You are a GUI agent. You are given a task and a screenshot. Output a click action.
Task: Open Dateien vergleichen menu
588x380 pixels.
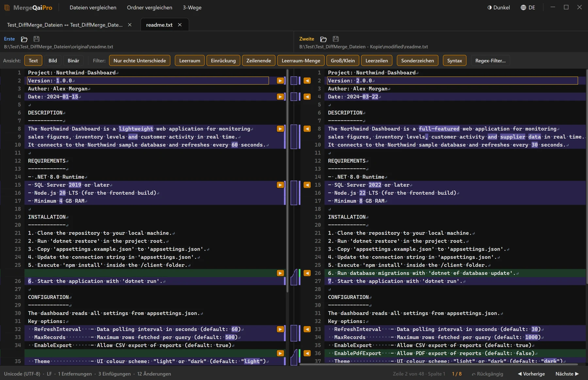tap(93, 8)
